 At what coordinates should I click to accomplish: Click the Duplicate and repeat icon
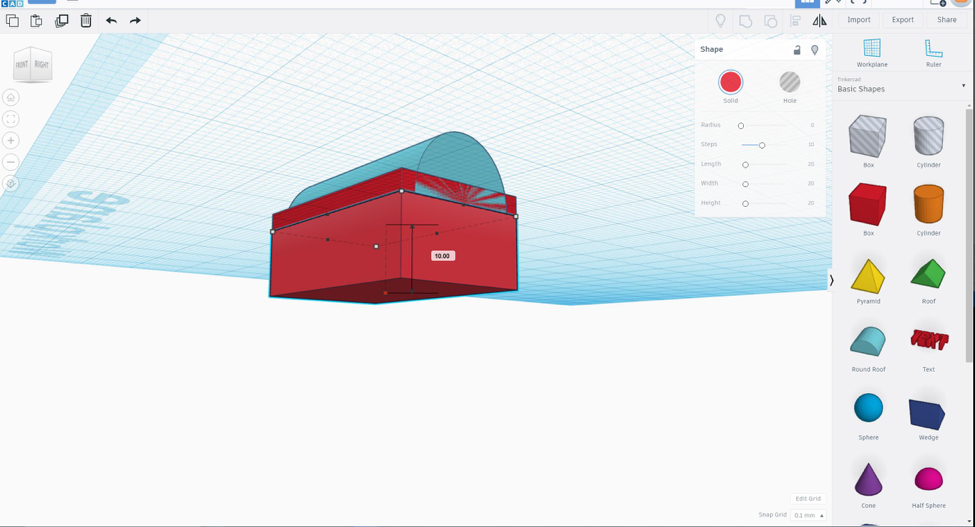point(61,21)
